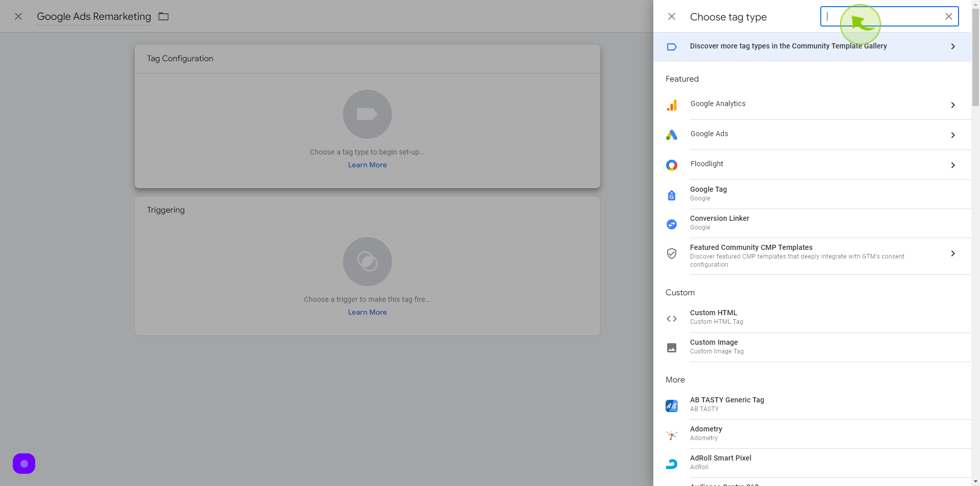The image size is (980, 486).
Task: Edit the Google Ads Remarketing tag name
Action: coord(94,16)
